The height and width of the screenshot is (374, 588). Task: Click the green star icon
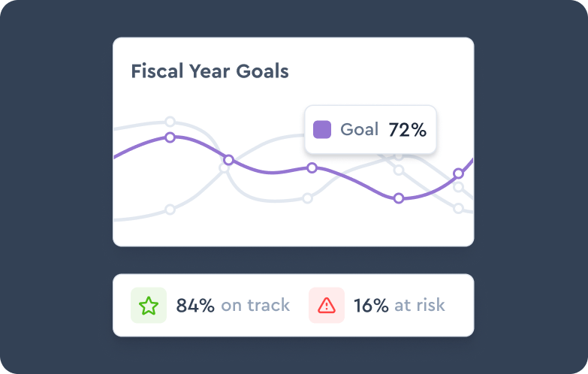[149, 306]
